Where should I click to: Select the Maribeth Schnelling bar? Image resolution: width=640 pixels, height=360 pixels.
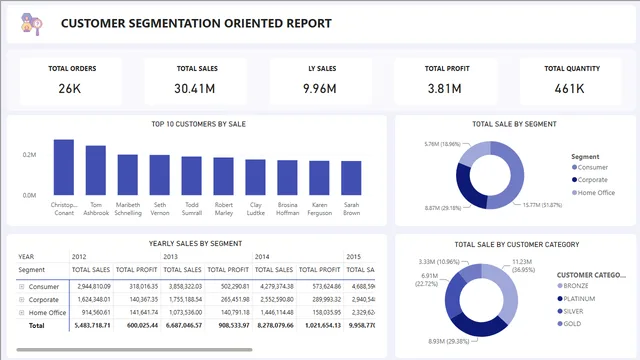pos(128,175)
